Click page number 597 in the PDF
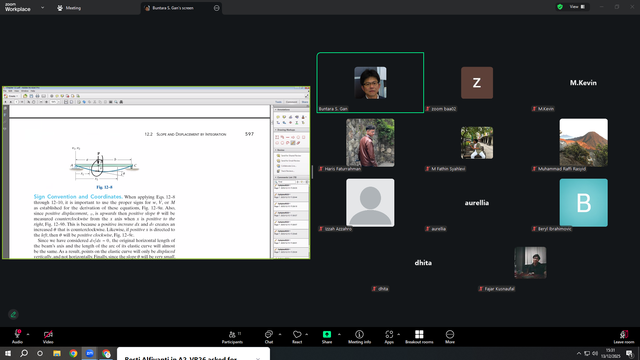 (x=249, y=134)
